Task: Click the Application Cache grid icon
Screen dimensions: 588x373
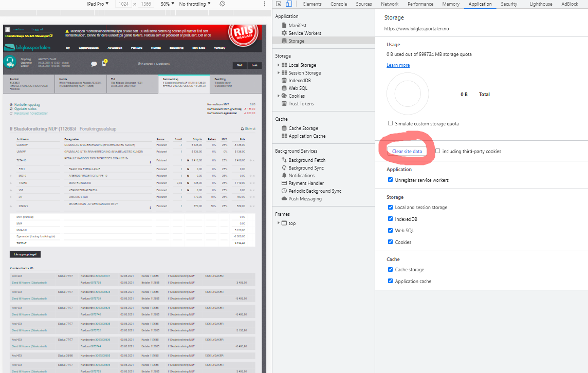Action: 284,136
